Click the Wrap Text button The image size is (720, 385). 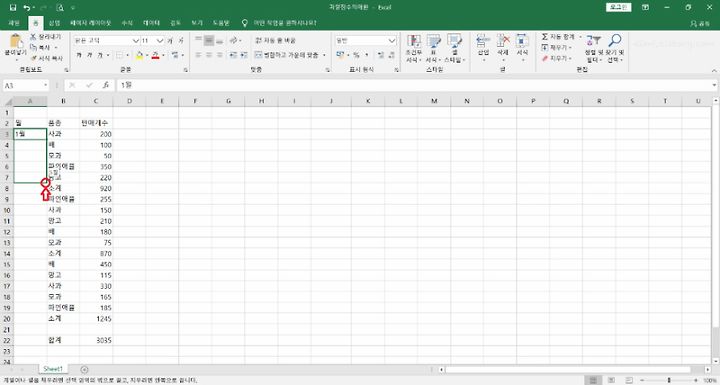tap(276, 40)
